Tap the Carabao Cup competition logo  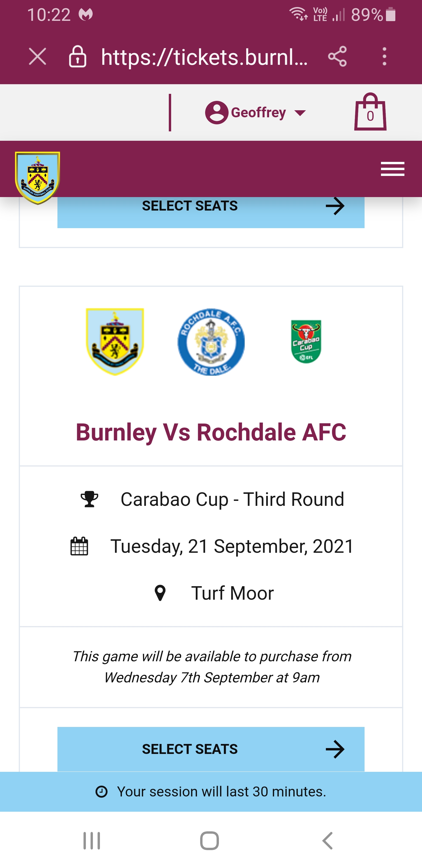(x=306, y=341)
